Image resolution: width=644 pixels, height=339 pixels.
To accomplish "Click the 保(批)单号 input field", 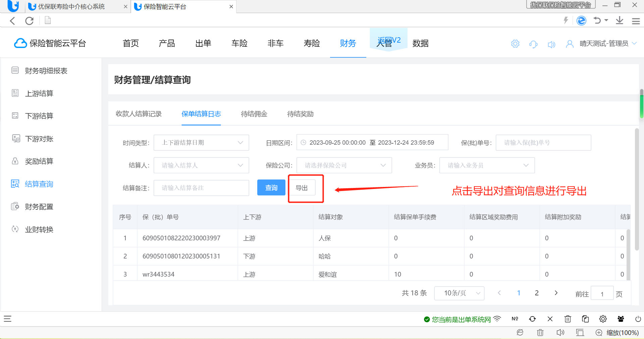I will click(543, 143).
